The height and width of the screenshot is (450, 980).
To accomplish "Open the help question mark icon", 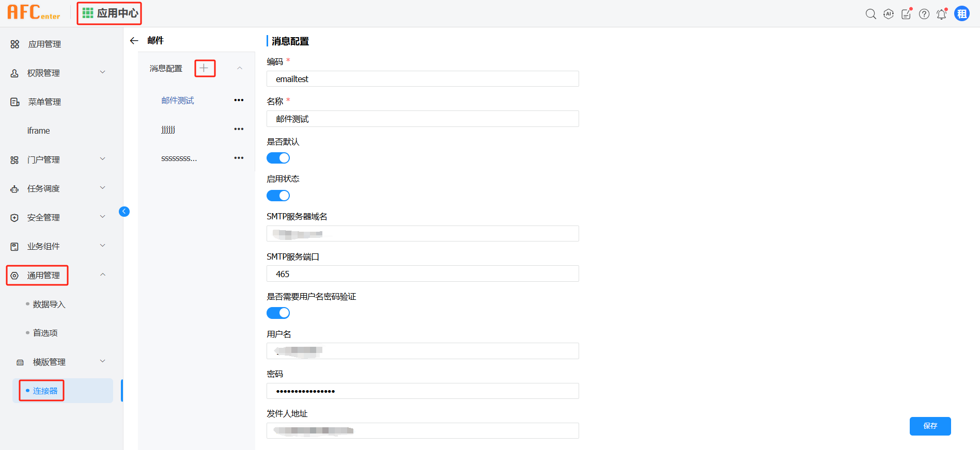I will pos(924,14).
